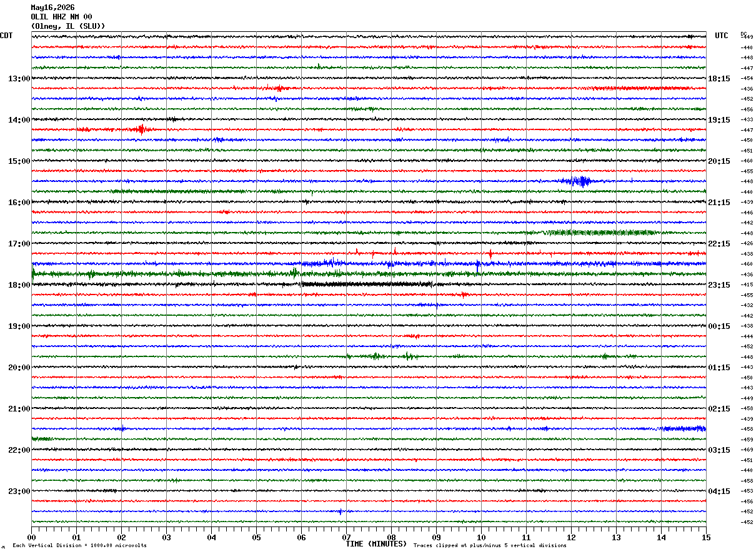Click the 23:15 UTC time label
This screenshot has height=554, width=756.
(x=719, y=285)
